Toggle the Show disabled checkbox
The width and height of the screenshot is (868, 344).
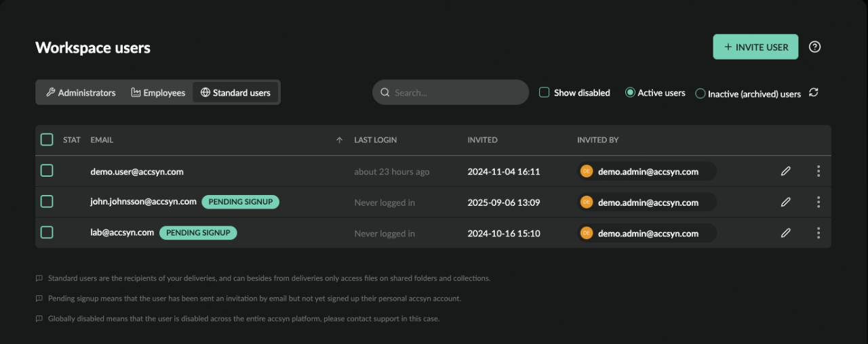pos(544,92)
